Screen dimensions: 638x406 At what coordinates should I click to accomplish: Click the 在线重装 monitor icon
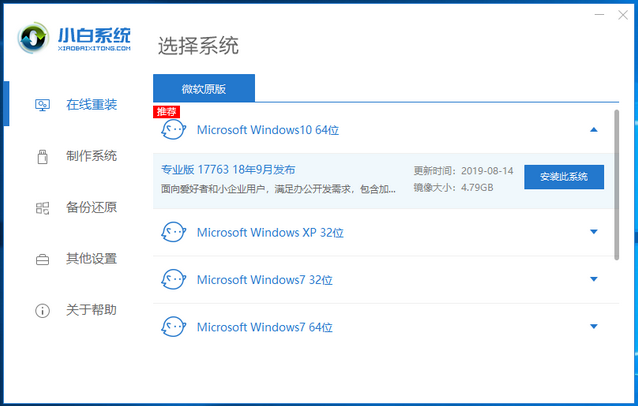(x=42, y=105)
